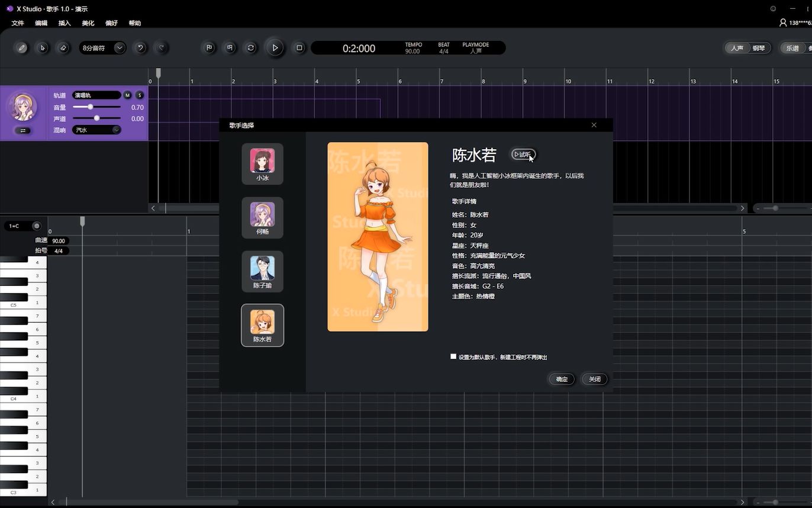Viewport: 812px width, 508px height.
Task: Choose singer 何畅 in the dialog list
Action: coord(262,218)
